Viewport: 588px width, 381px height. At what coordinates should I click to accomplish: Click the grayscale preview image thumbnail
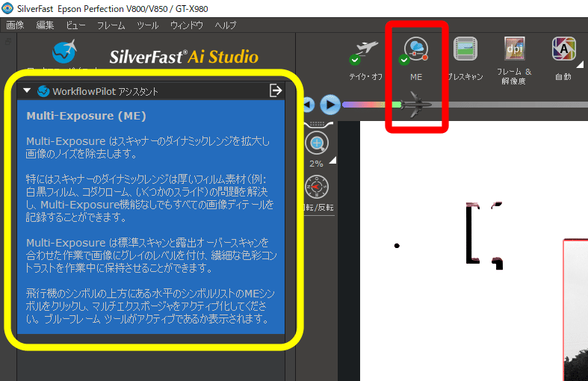575,310
